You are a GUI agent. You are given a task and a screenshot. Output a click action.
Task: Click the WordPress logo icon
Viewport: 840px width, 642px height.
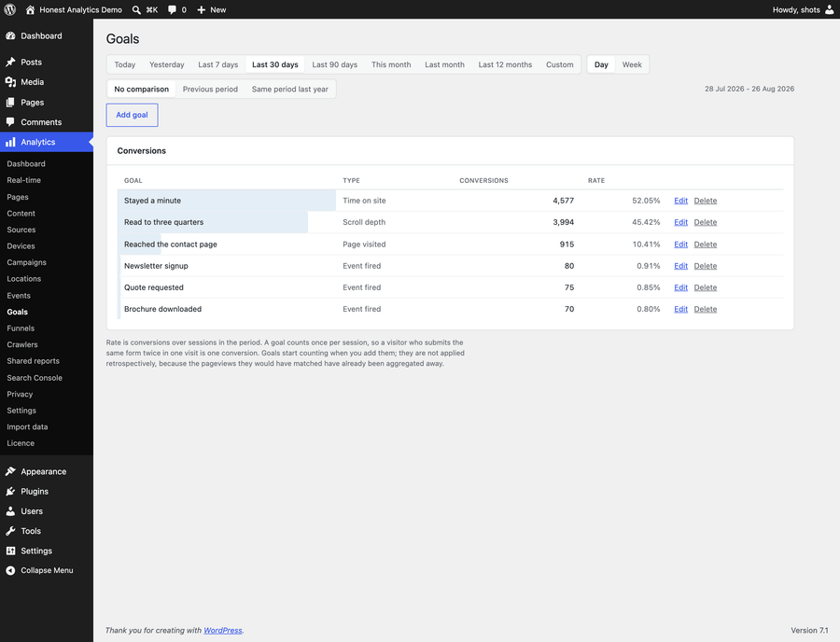coord(9,9)
